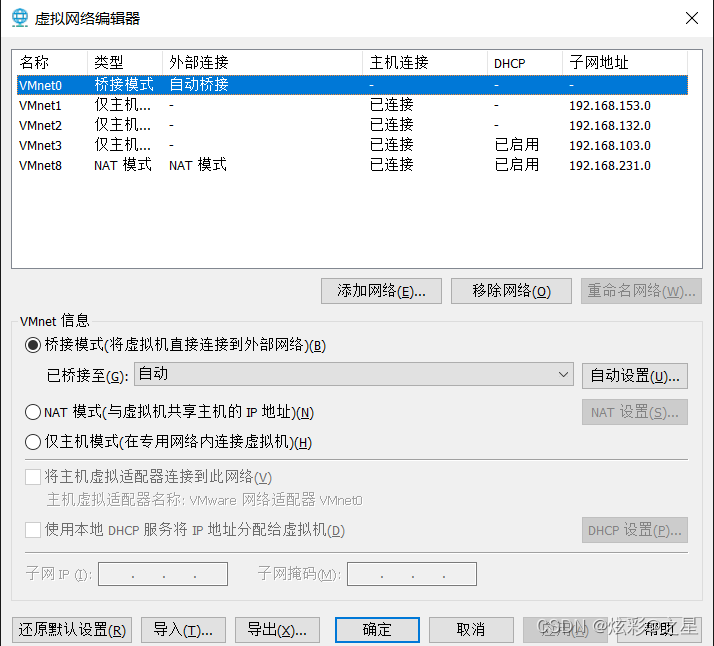Viewport: 714px width, 646px height.
Task: Select the VMnet3 row in network list
Action: tap(352, 145)
